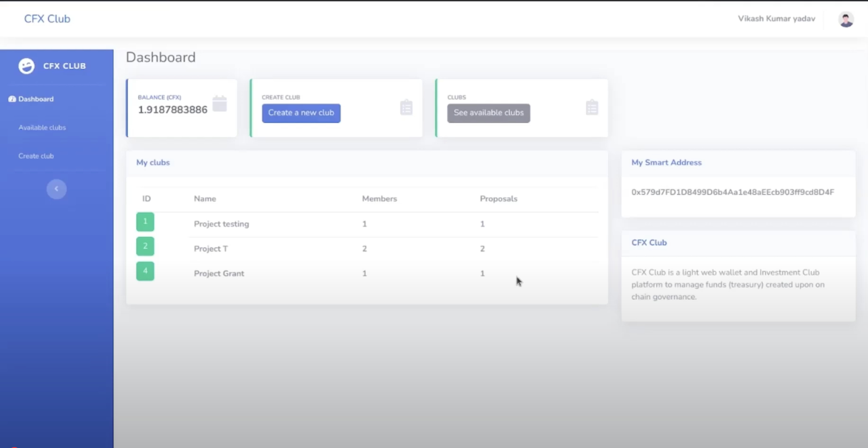868x448 pixels.
Task: Click See available clubs button
Action: pyautogui.click(x=488, y=113)
